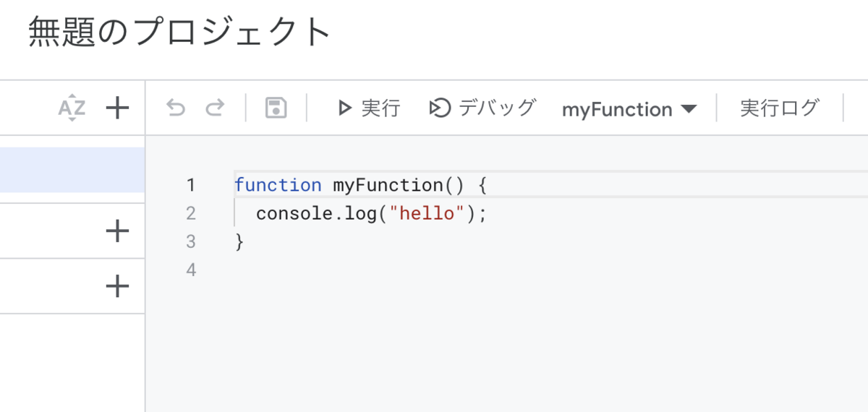Screen dimensions: 868x412
Task: Click line number 3 in the gutter
Action: pyautogui.click(x=190, y=241)
